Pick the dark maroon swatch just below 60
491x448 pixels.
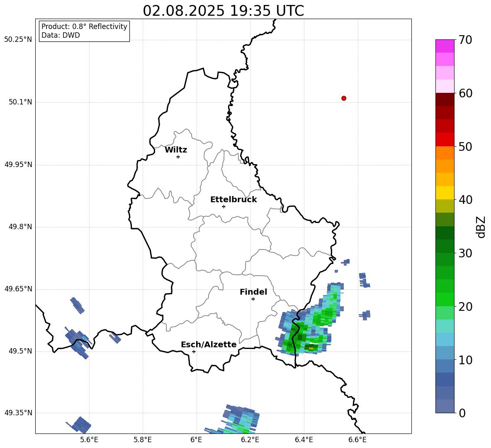[445, 99]
